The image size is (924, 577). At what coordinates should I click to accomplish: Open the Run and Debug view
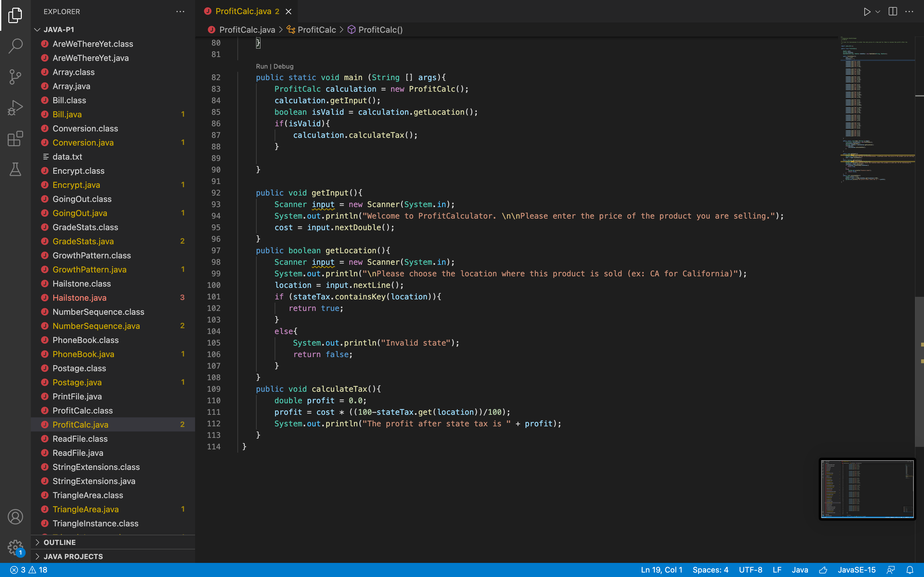coord(15,108)
